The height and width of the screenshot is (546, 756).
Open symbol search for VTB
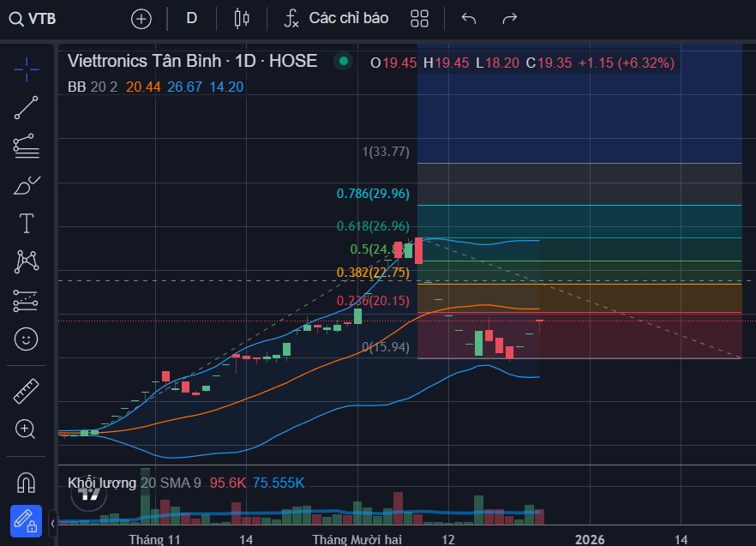pyautogui.click(x=33, y=19)
